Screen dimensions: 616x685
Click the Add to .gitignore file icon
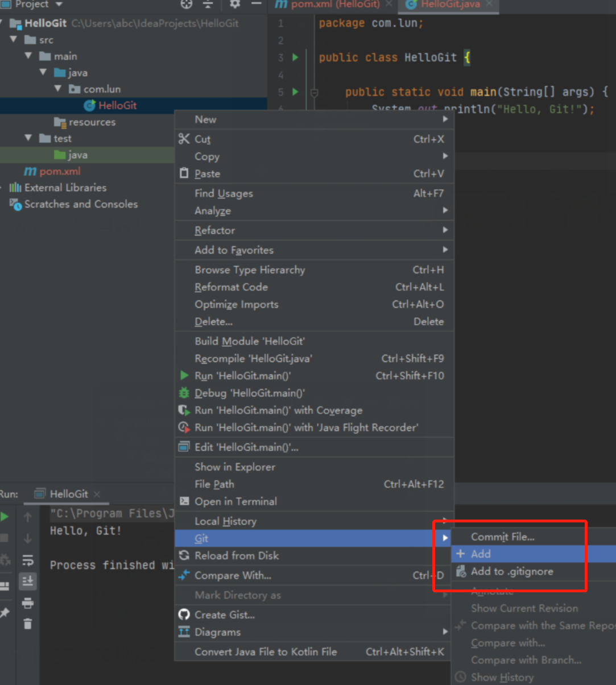pyautogui.click(x=461, y=571)
